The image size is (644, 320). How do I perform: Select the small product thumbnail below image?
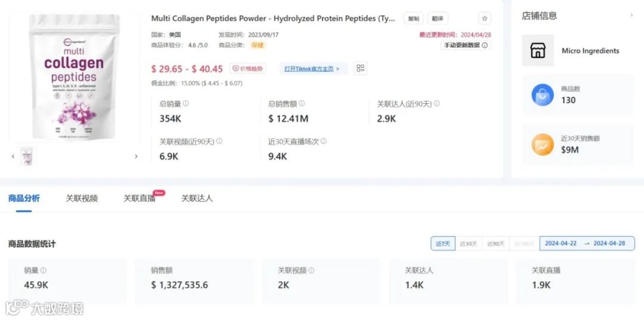point(27,156)
